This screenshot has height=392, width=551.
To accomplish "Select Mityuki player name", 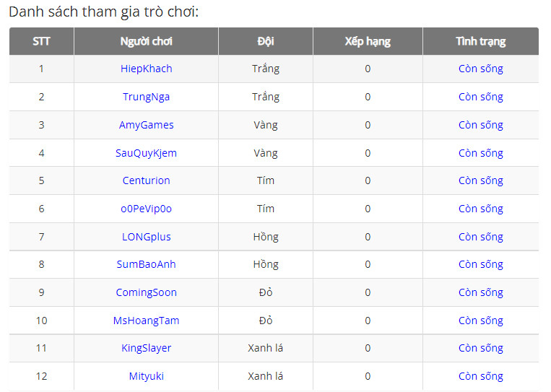I will point(146,376).
